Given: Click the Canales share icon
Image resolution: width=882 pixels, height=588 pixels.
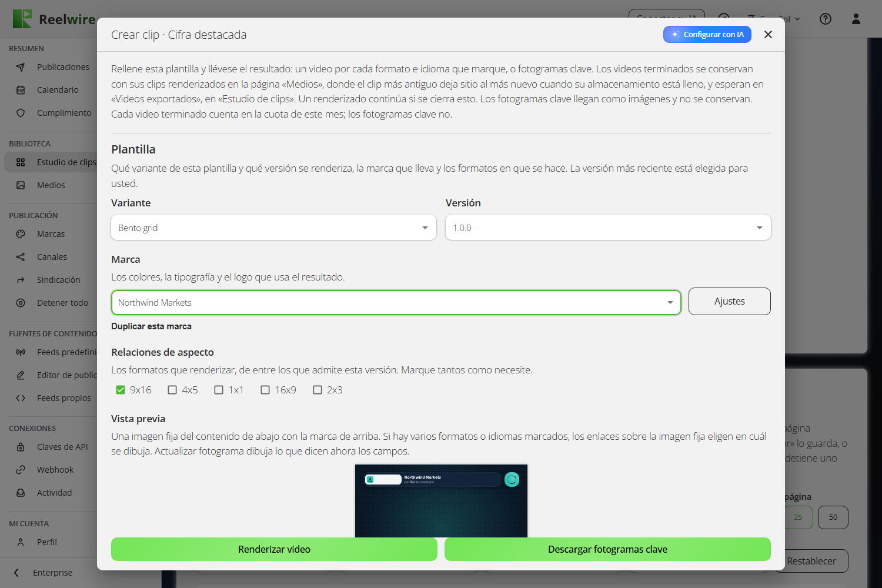Looking at the screenshot, I should click(21, 257).
